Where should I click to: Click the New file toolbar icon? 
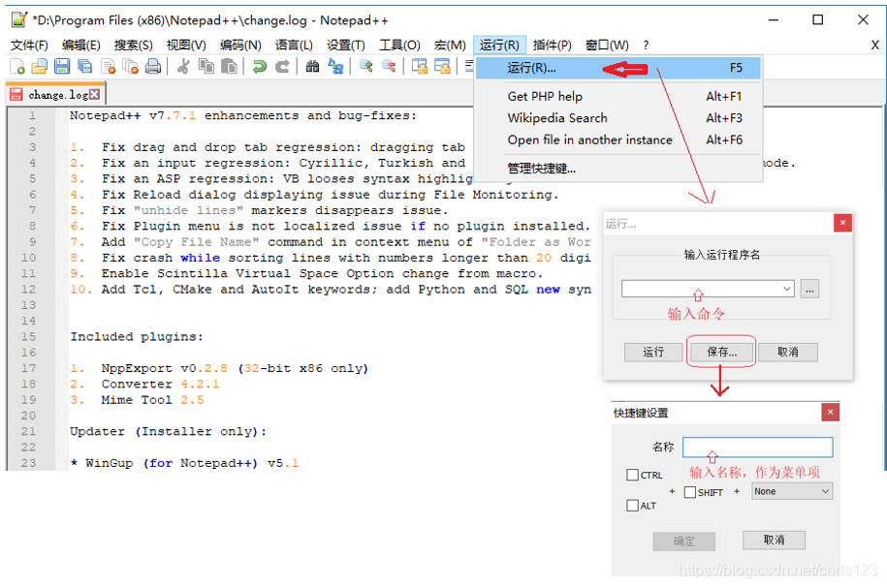point(17,67)
